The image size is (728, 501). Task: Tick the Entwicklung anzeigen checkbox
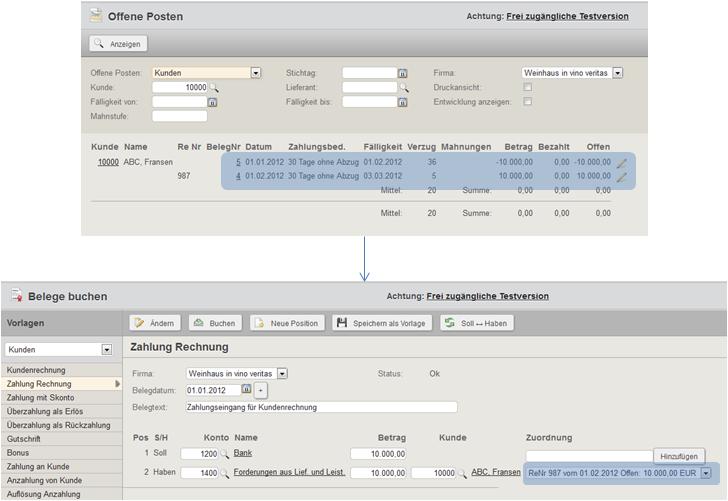[528, 102]
